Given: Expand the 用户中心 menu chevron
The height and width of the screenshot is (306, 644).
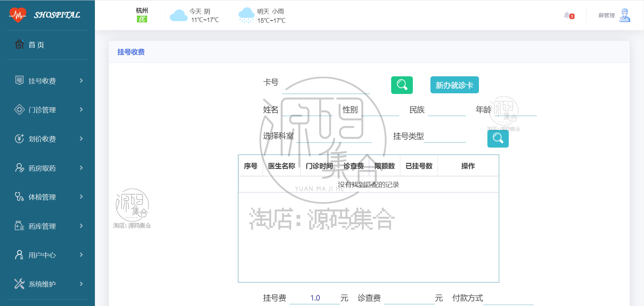Looking at the screenshot, I should pyautogui.click(x=81, y=255).
